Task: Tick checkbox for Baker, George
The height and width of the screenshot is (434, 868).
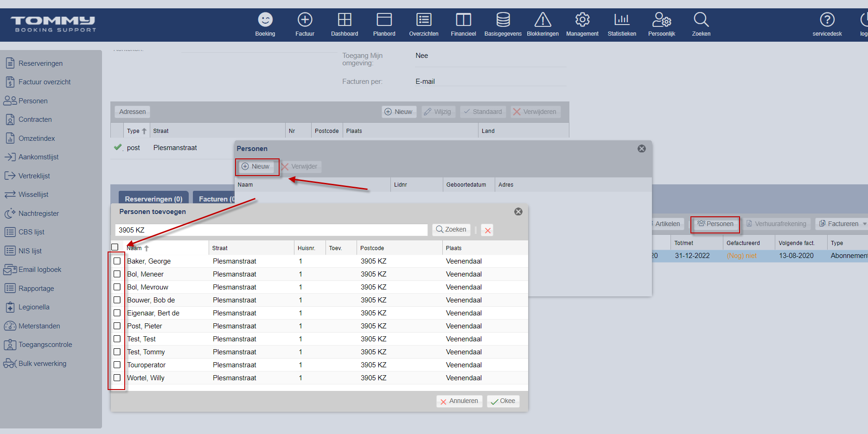Action: point(117,261)
